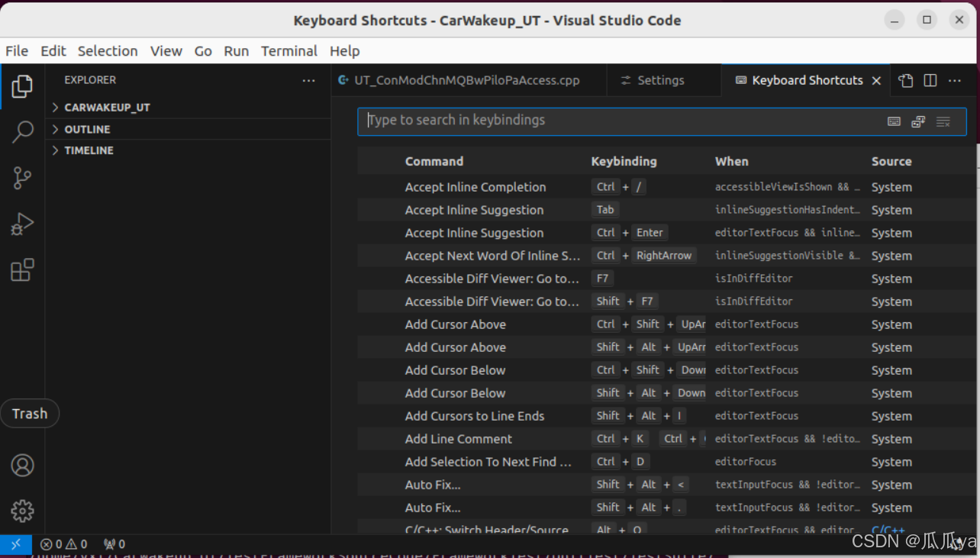Open the Terminal menu
Screen dimensions: 980x558
pyautogui.click(x=289, y=51)
